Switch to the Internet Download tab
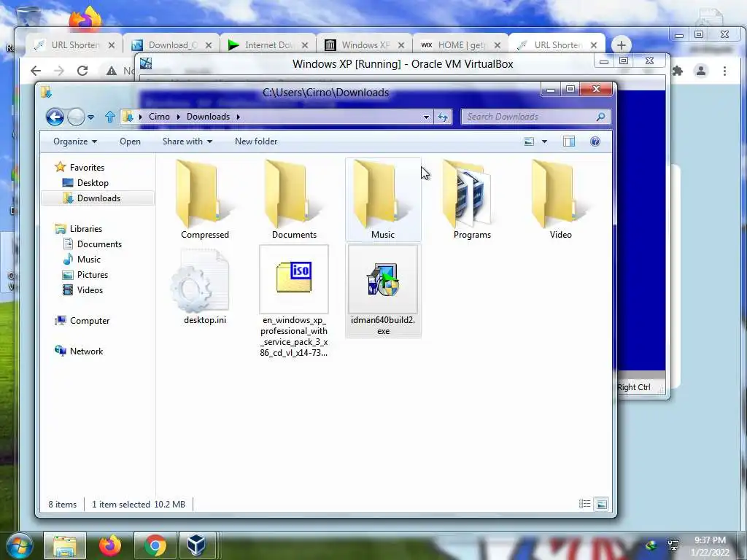Screen dimensions: 747x560 (268, 44)
